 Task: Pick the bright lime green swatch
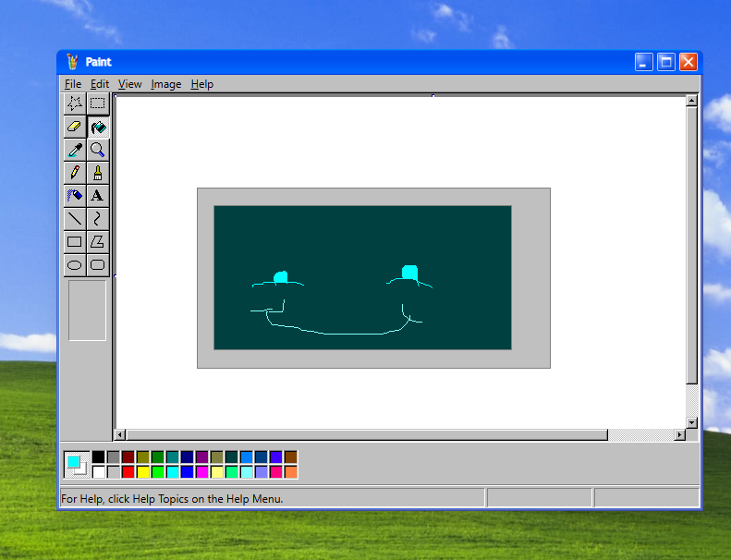(x=158, y=472)
